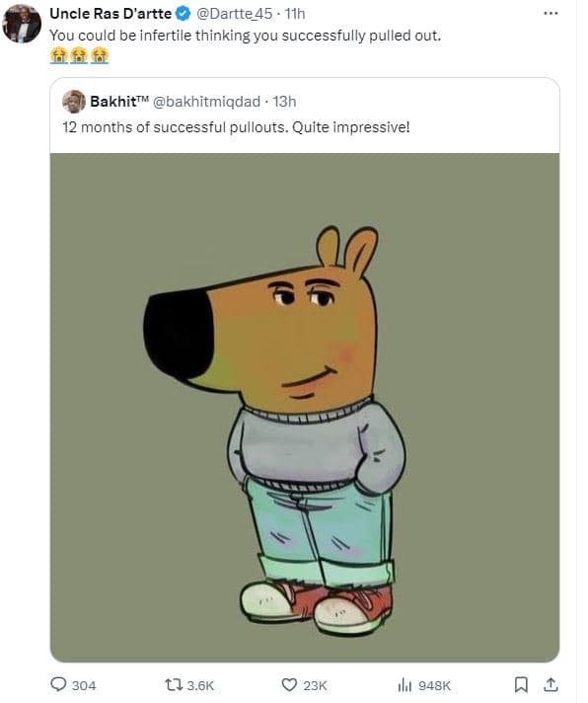This screenshot has height=703, width=588.
Task: Open the cartoon dog image
Action: (x=305, y=407)
